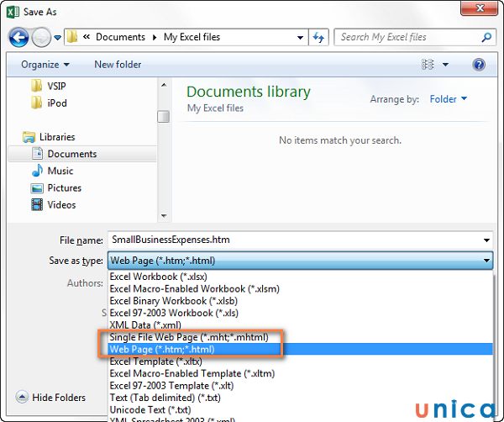Select Libraries in the navigation pane
The width and height of the screenshot is (504, 422).
click(49, 137)
